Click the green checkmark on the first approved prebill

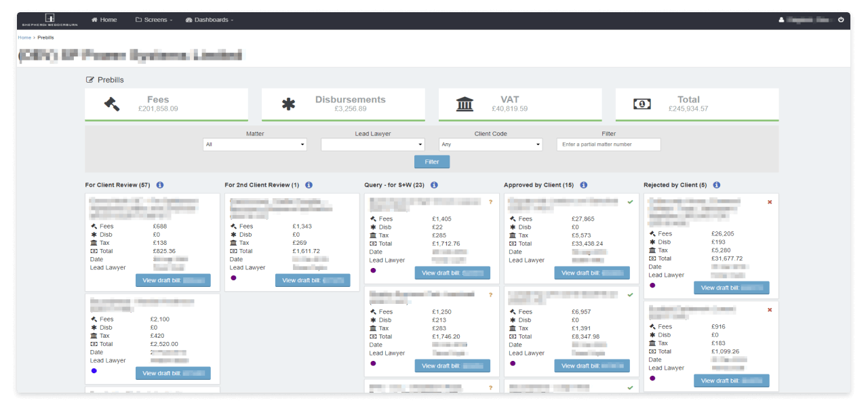point(630,201)
